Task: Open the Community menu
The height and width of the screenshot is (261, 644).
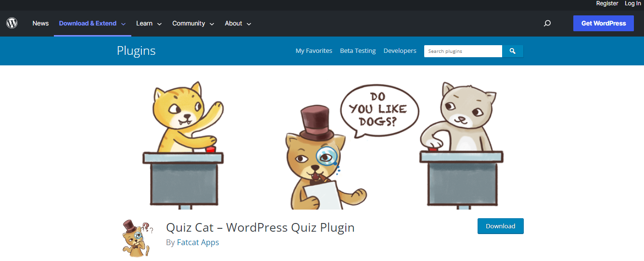Action: (x=189, y=23)
